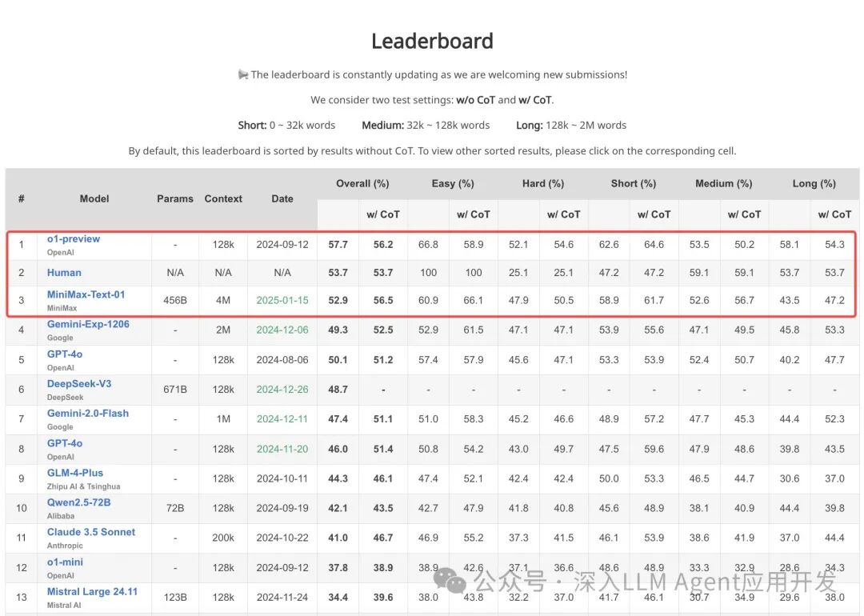The image size is (864, 616).
Task: Click the megaphone icon before the update notice
Action: tap(243, 74)
